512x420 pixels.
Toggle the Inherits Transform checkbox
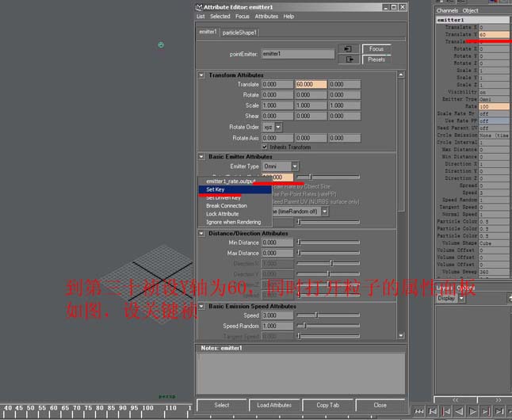(x=265, y=146)
